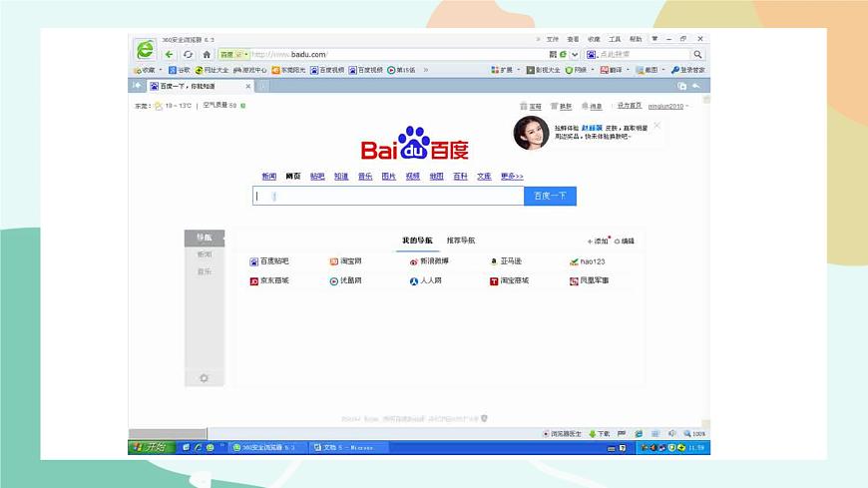Image resolution: width=868 pixels, height=488 pixels.
Task: Open the 网银 dropdown arrow
Action: pyautogui.click(x=593, y=70)
